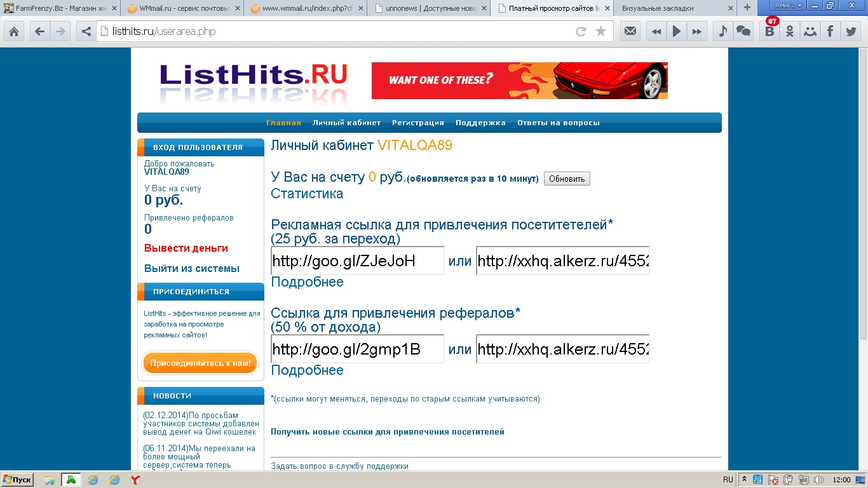Navigate back to the previous page
This screenshot has height=488, width=868.
(x=40, y=31)
